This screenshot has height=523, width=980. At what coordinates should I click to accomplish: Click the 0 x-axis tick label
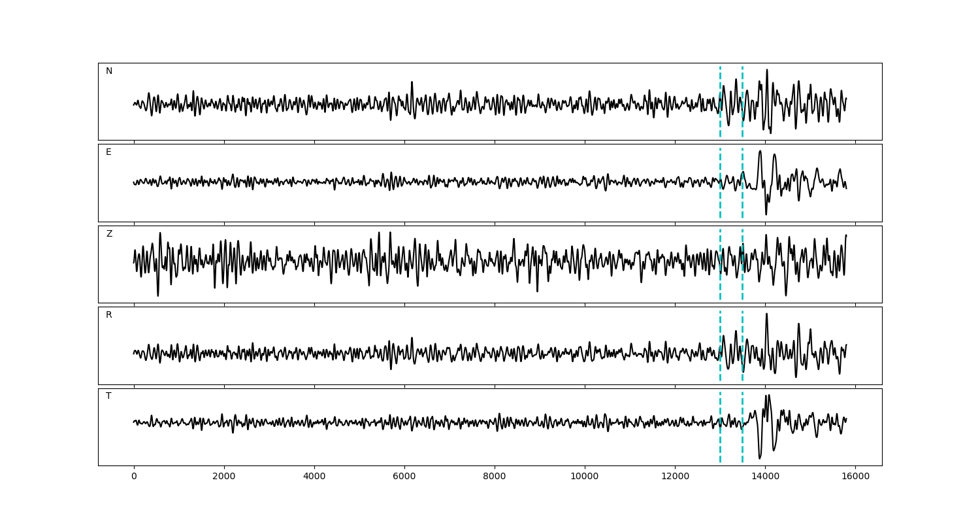click(134, 477)
